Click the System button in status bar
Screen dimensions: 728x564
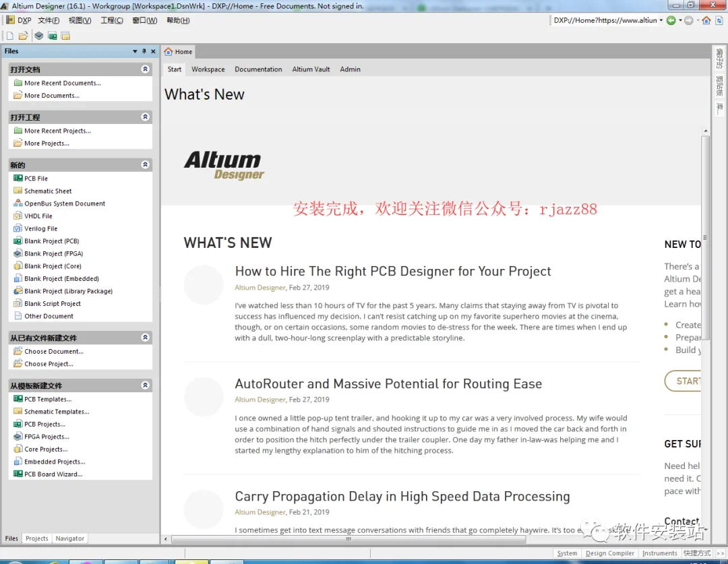pos(567,553)
